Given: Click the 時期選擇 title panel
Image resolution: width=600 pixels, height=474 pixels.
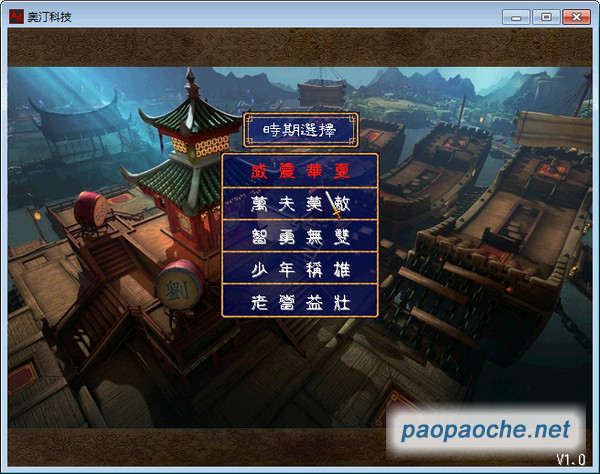Looking at the screenshot, I should tap(301, 130).
